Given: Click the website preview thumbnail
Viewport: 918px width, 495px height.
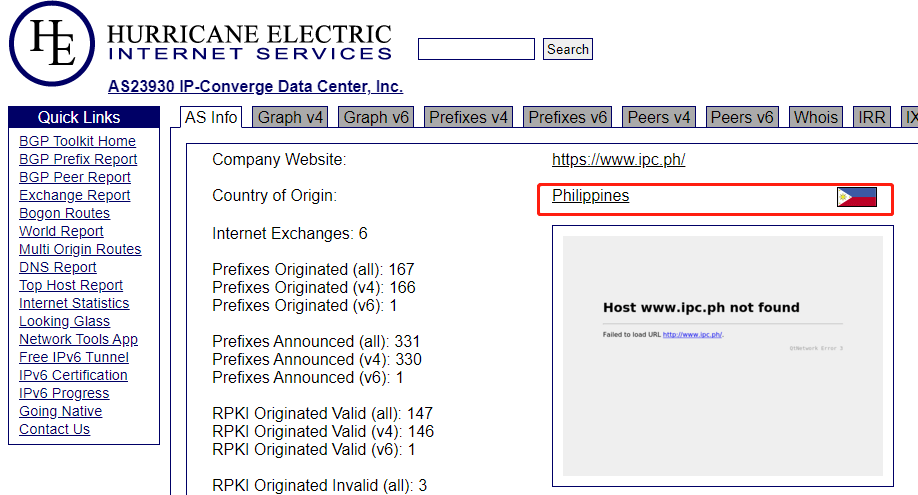Looking at the screenshot, I should coord(722,356).
